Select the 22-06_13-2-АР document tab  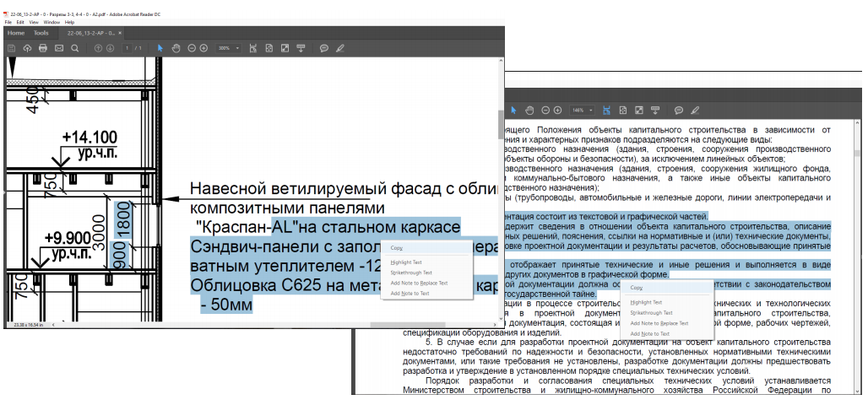[91, 33]
